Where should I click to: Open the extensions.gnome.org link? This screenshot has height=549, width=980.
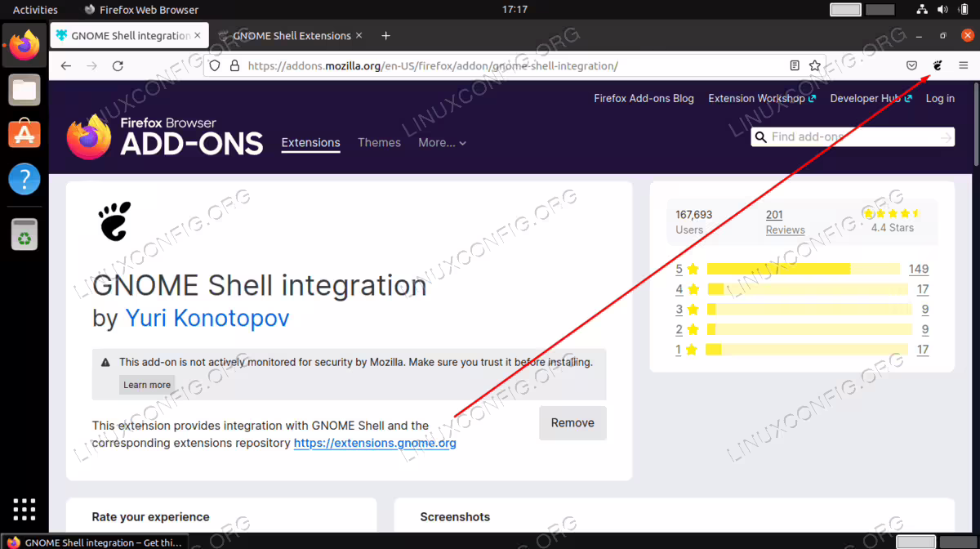375,443
